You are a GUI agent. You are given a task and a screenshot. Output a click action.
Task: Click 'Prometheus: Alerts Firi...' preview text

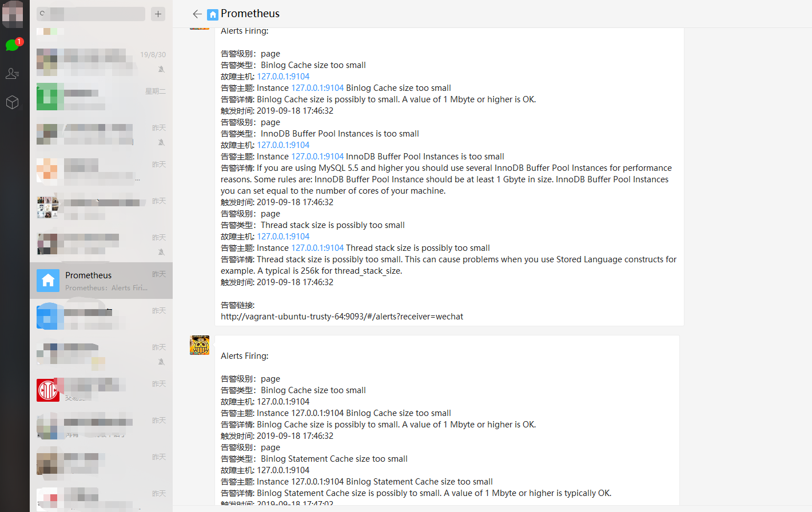(x=106, y=288)
